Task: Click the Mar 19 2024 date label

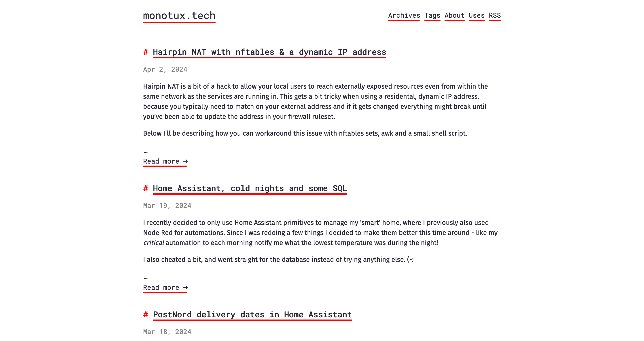Action: (x=167, y=206)
